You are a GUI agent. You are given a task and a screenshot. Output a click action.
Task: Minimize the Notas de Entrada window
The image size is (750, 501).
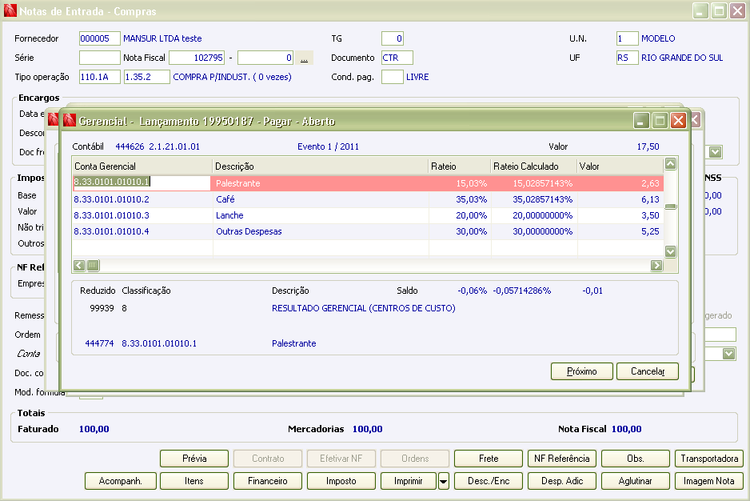coord(700,11)
